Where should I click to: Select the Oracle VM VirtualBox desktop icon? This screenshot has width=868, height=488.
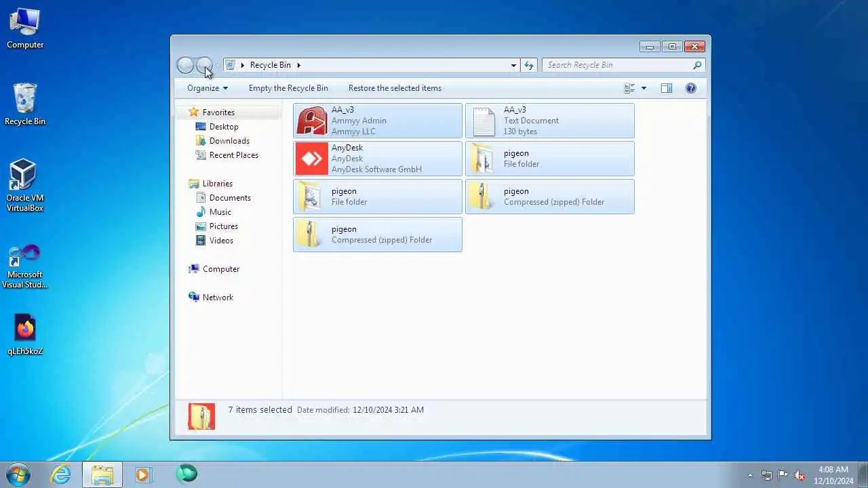pyautogui.click(x=25, y=186)
